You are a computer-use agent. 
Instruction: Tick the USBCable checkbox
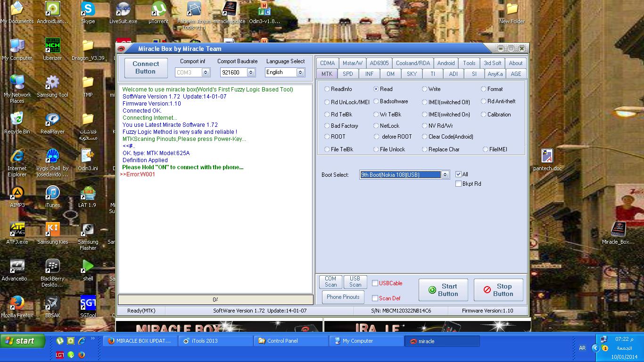375,283
